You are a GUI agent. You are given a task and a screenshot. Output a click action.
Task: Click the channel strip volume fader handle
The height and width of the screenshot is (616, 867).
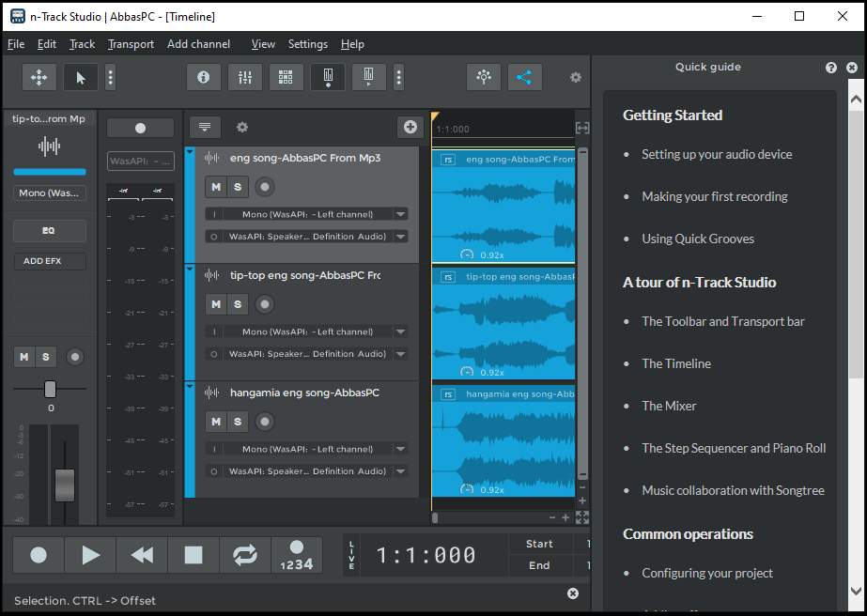point(65,485)
